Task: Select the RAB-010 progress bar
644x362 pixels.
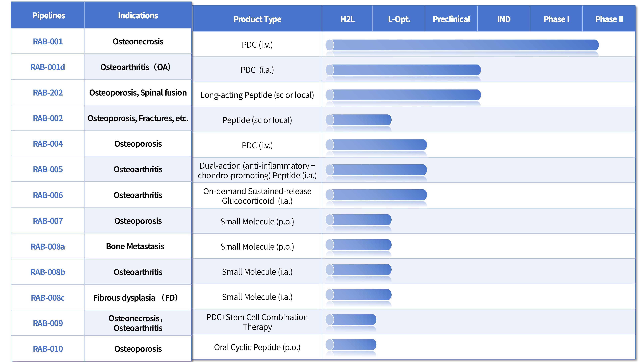Action: coord(351,345)
